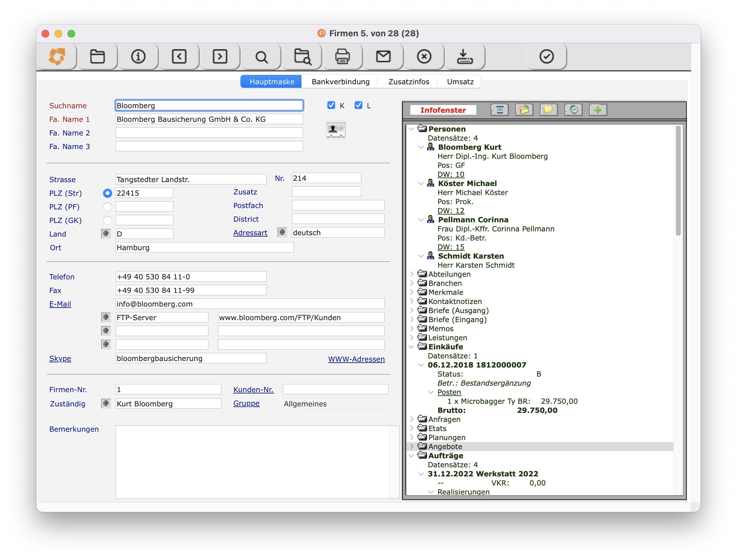Open the contact card icon beside Fa. Name
This screenshot has height=560, width=737.
click(x=335, y=130)
